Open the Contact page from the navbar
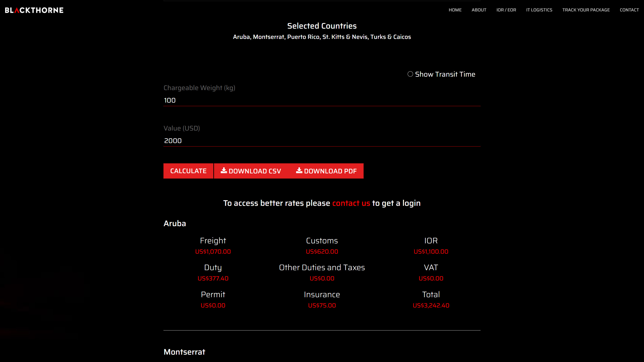 click(629, 10)
